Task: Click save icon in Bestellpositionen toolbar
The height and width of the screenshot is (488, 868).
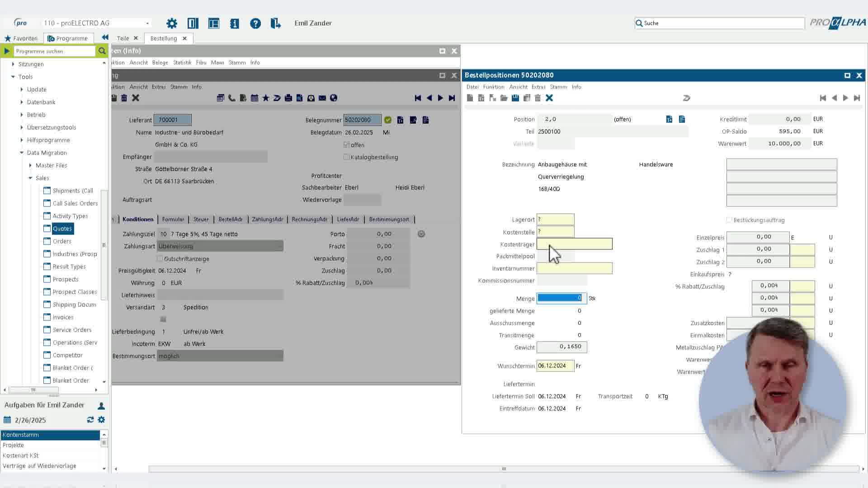Action: pyautogui.click(x=515, y=98)
